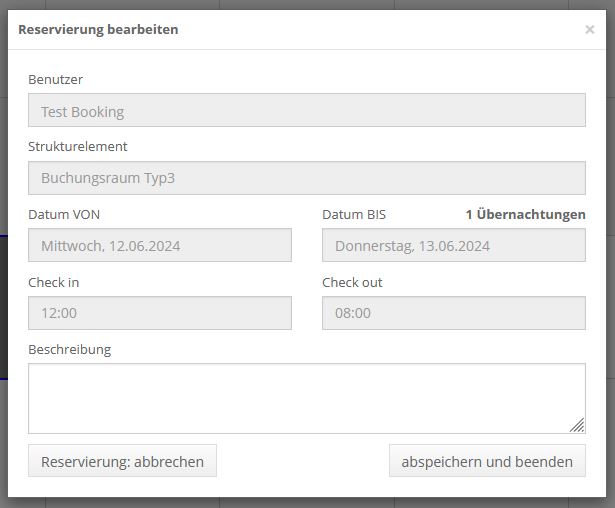
Task: Click the Check out time field
Action: point(453,313)
